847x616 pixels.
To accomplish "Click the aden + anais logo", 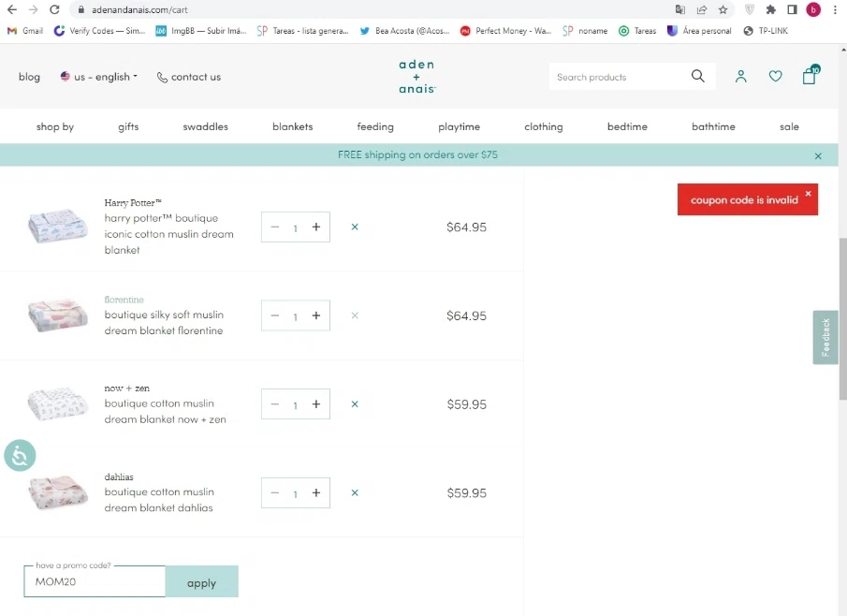I will click(x=416, y=76).
